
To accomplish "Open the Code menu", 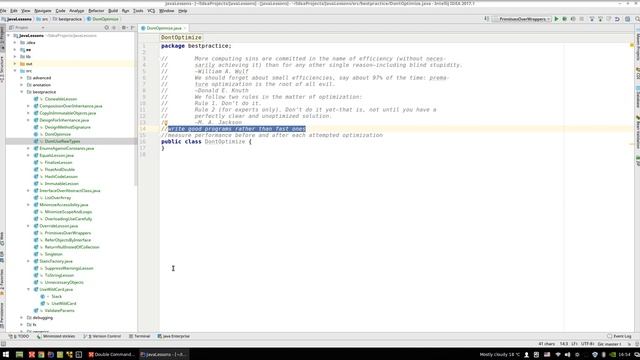I will pos(60,11).
